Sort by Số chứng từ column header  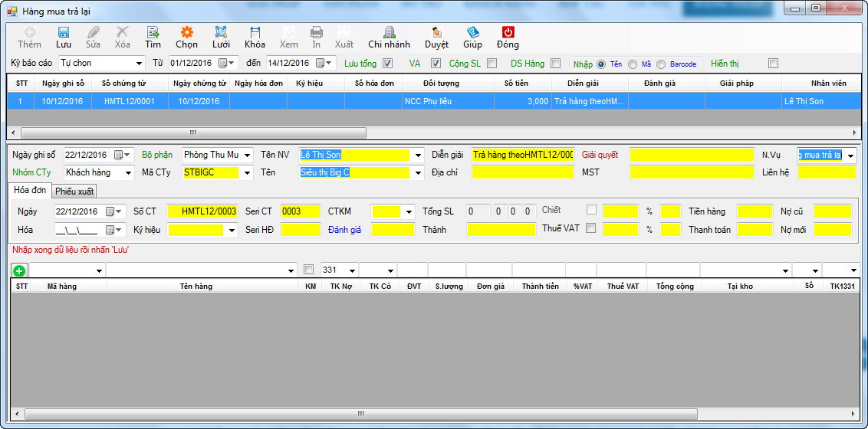click(130, 84)
